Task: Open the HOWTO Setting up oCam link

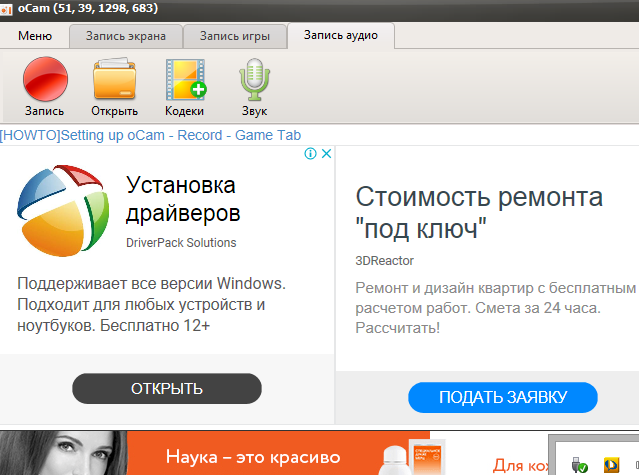Action: 150,135
